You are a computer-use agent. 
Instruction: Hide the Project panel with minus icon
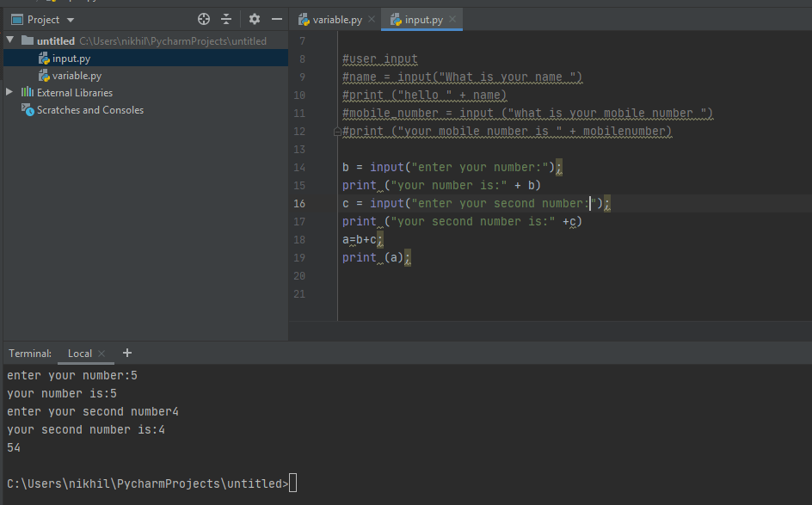pyautogui.click(x=277, y=19)
